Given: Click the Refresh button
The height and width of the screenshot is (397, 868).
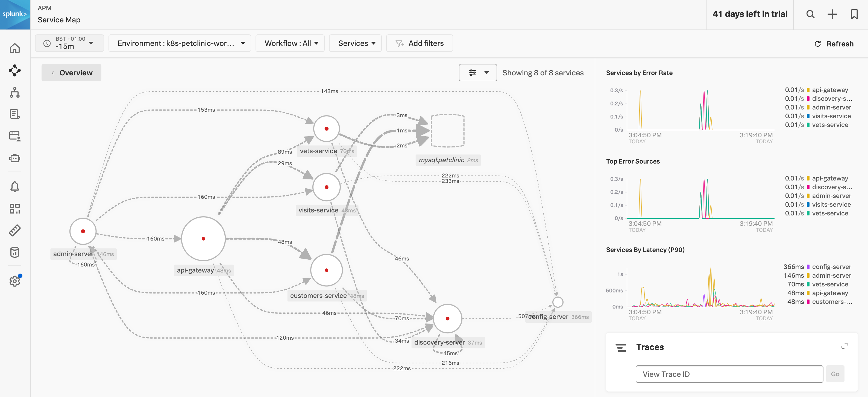Looking at the screenshot, I should (834, 44).
